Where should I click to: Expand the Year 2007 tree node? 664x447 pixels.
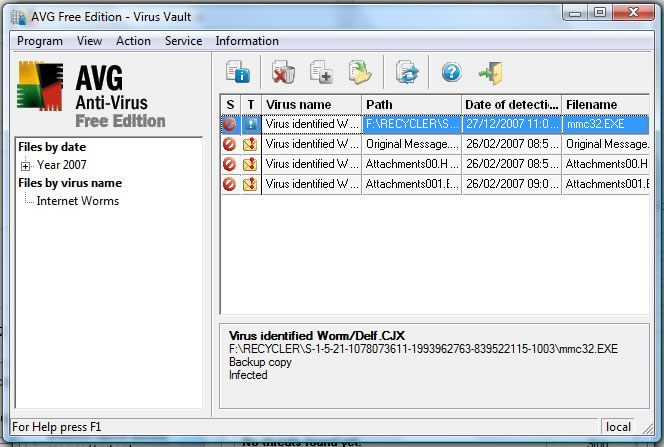pyautogui.click(x=25, y=166)
